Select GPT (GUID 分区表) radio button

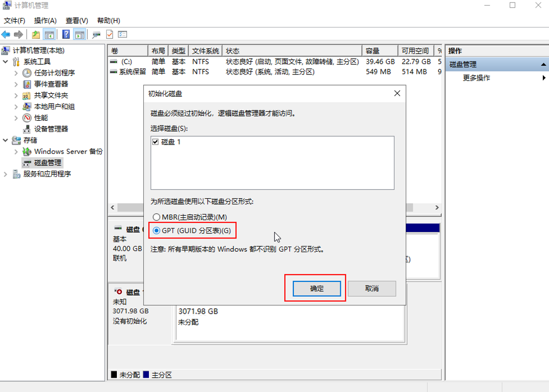157,230
